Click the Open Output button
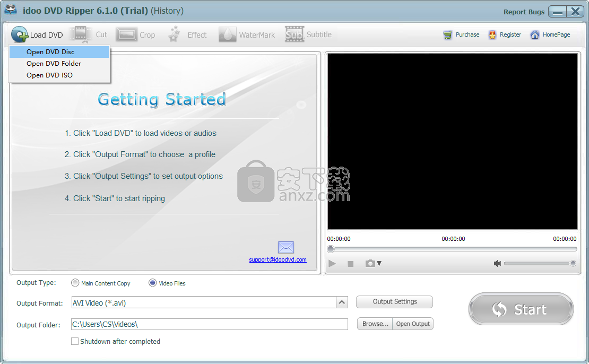 tap(413, 324)
